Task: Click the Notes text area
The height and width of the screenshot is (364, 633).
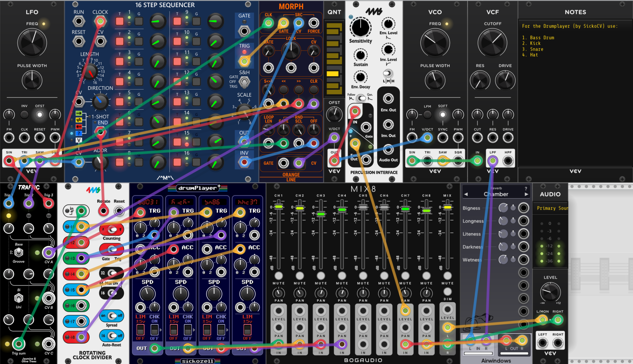Action: pyautogui.click(x=575, y=93)
